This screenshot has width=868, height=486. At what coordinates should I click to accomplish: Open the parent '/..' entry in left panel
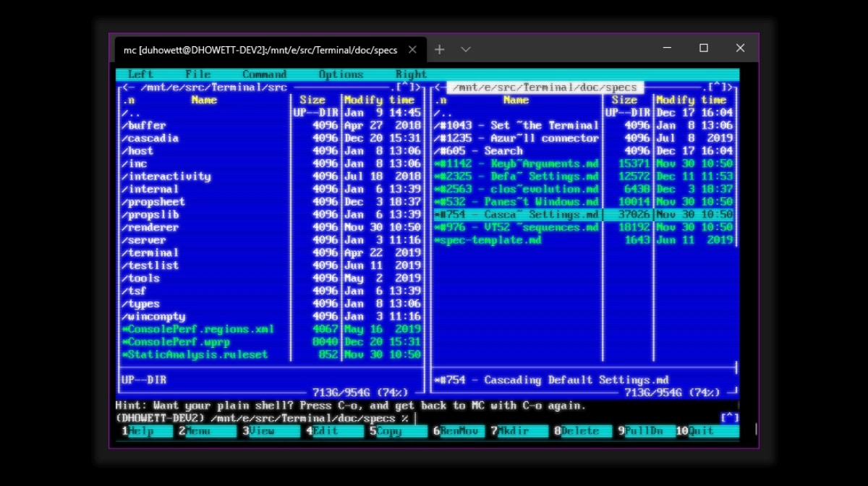point(130,112)
